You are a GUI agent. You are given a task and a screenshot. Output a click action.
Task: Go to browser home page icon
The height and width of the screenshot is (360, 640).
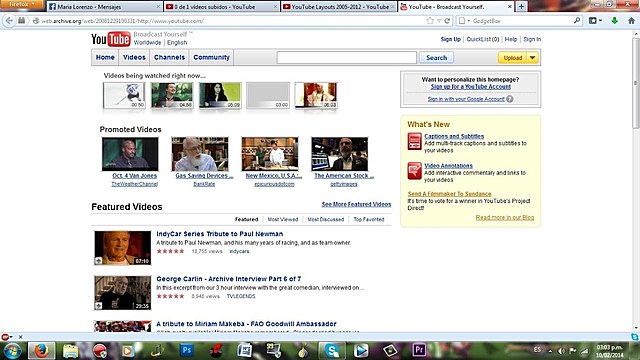631,21
